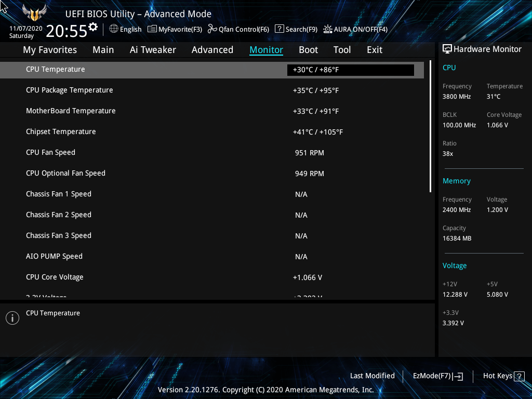The width and height of the screenshot is (532, 399).
Task: Open Qfan Control(F6)
Action: coord(238,29)
